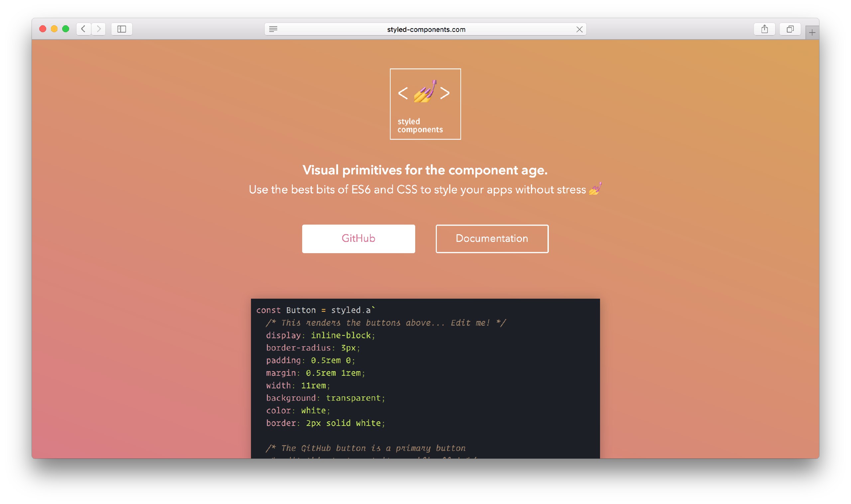Viewport: 851px width, 504px height.
Task: Click 'The GitHub button is a primary button' comment
Action: 366,448
